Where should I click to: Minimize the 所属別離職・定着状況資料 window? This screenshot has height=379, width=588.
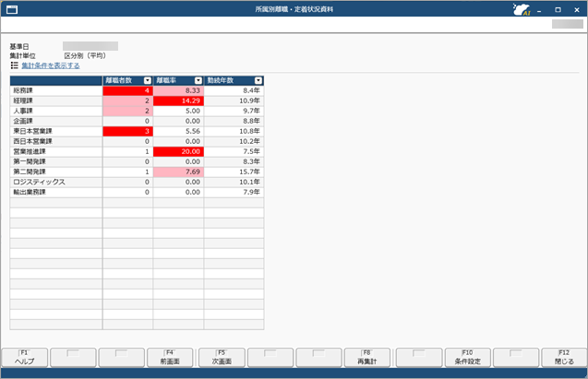pos(539,10)
